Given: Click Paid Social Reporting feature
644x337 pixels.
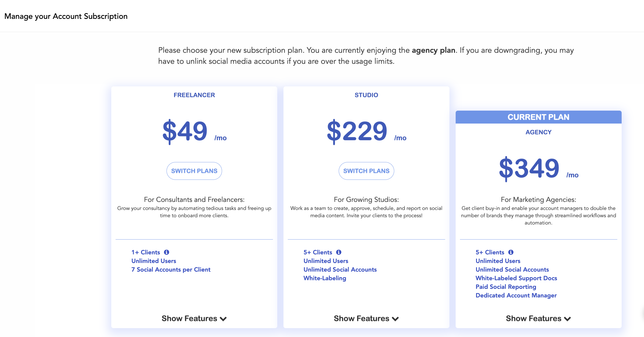Looking at the screenshot, I should pos(506,287).
